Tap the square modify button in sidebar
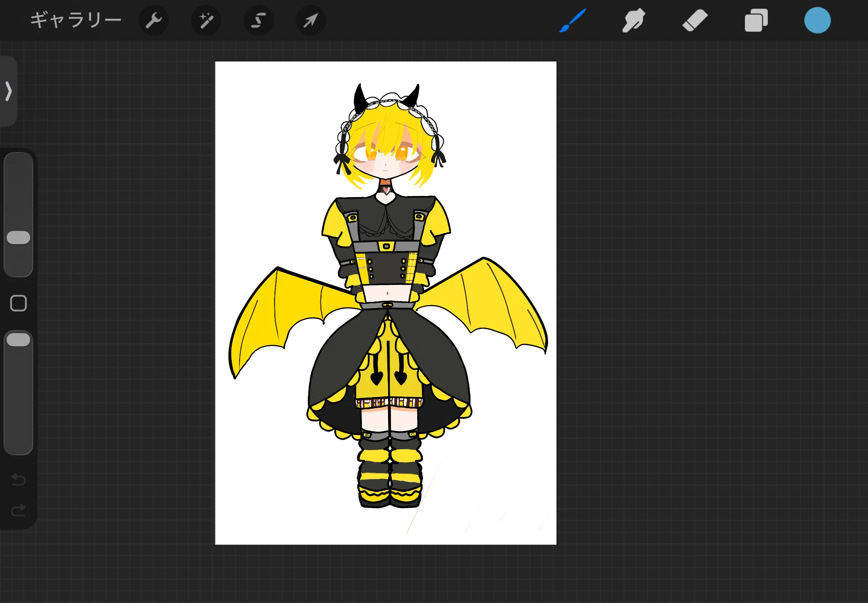Viewport: 868px width, 603px height. pos(18,303)
